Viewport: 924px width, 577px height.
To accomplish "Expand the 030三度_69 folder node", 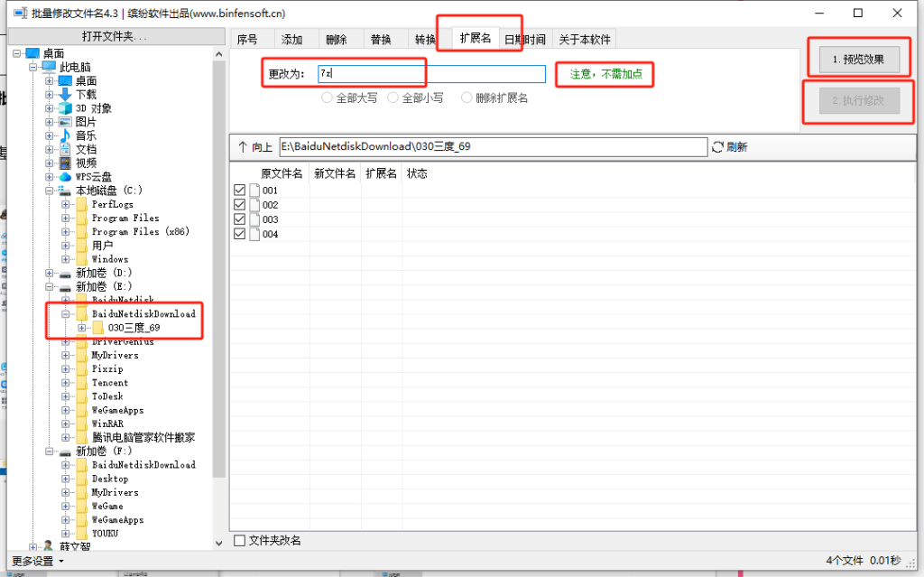I will (82, 328).
